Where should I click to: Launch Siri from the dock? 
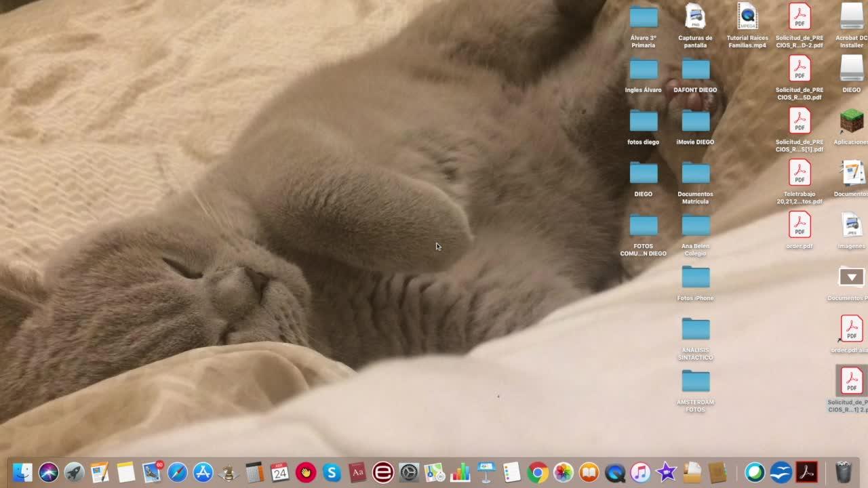(x=48, y=472)
